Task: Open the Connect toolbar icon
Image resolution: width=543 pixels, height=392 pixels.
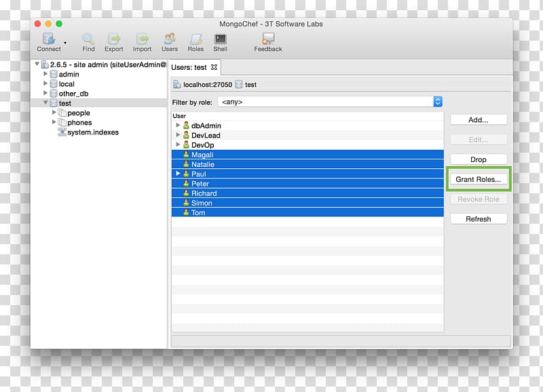Action: click(x=48, y=42)
